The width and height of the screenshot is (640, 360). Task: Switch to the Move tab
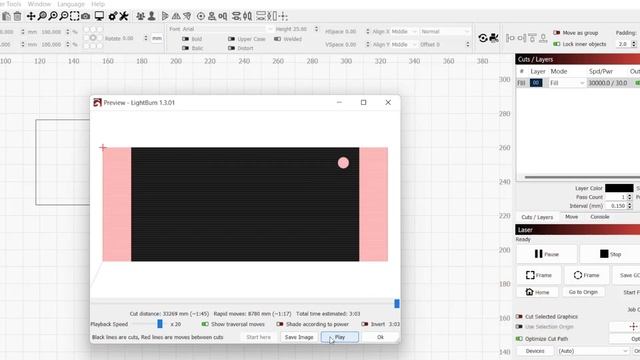pos(571,217)
